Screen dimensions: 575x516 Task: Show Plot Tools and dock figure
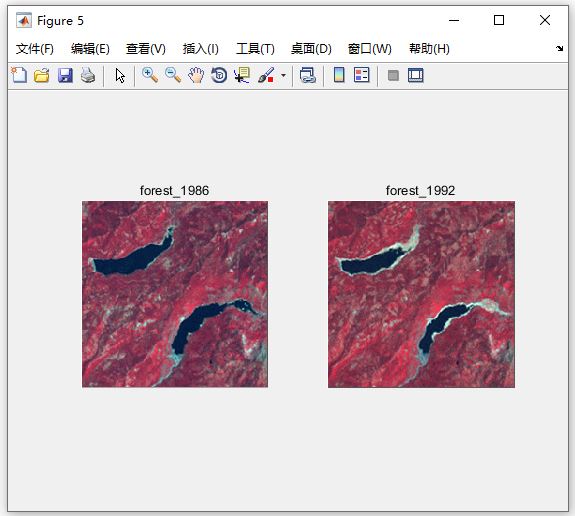[x=415, y=76]
